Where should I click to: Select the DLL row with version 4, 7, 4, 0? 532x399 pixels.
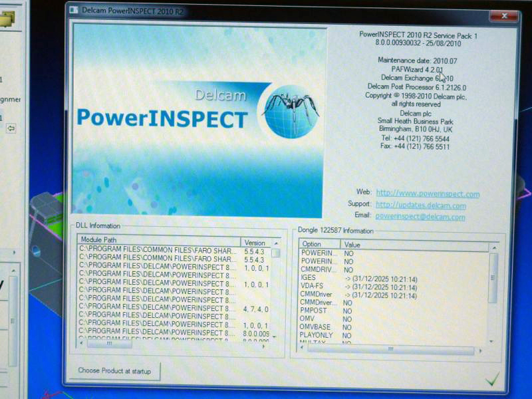point(174,309)
